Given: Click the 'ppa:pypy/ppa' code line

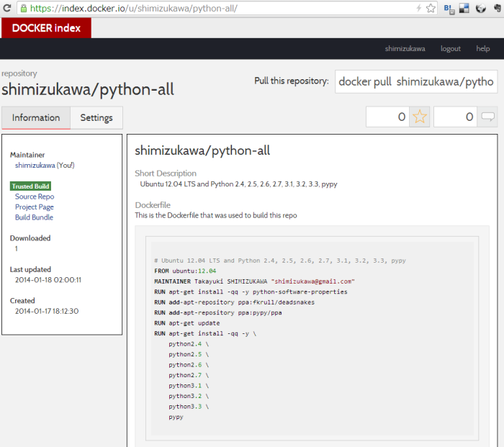Looking at the screenshot, I should (218, 312).
